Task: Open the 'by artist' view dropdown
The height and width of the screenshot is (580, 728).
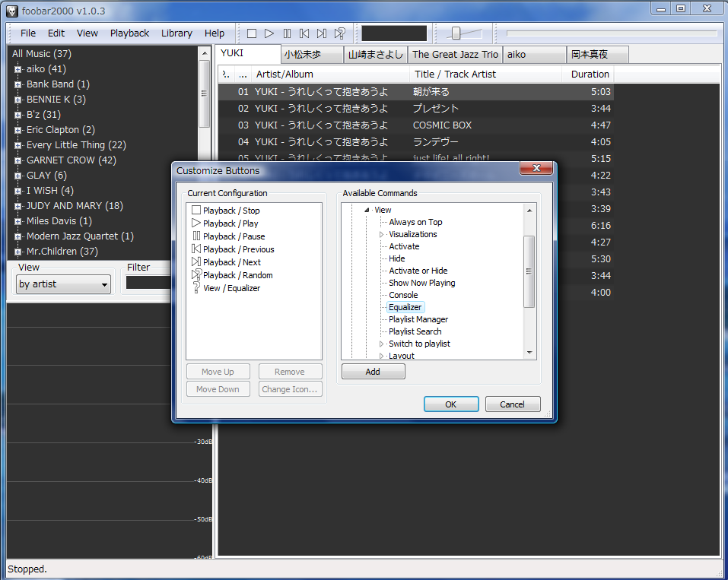Action: [x=64, y=284]
